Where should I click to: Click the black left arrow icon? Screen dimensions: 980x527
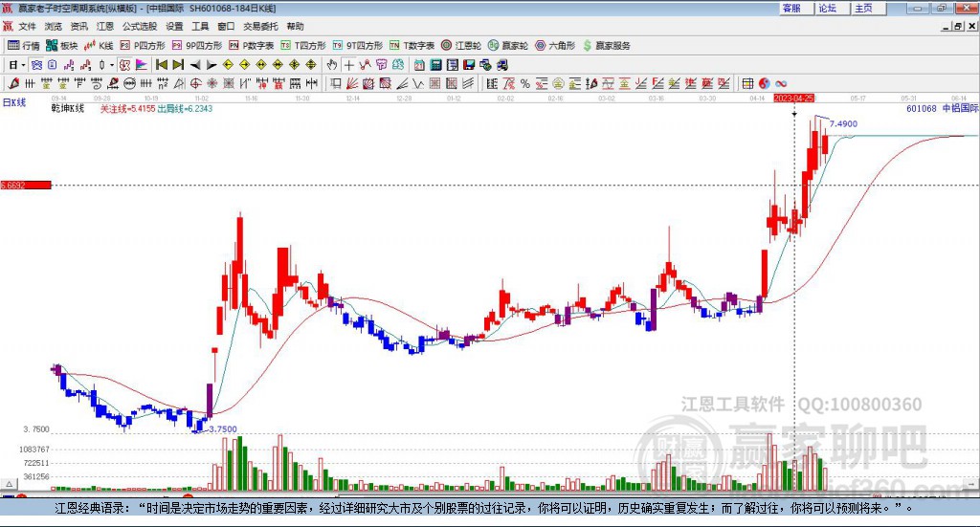[195, 65]
